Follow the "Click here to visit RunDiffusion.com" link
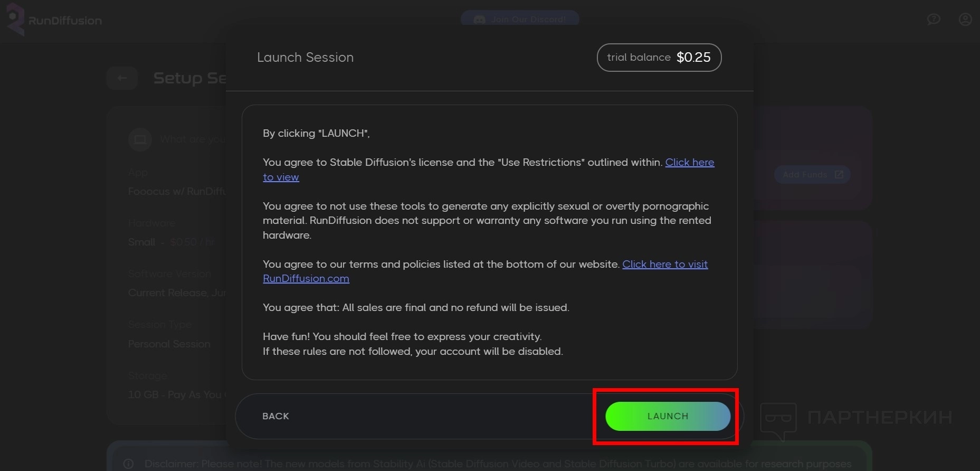980x471 pixels. pos(664,264)
